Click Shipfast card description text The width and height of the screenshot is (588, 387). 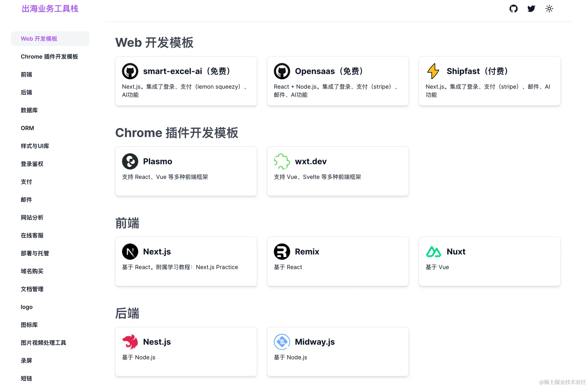point(488,91)
